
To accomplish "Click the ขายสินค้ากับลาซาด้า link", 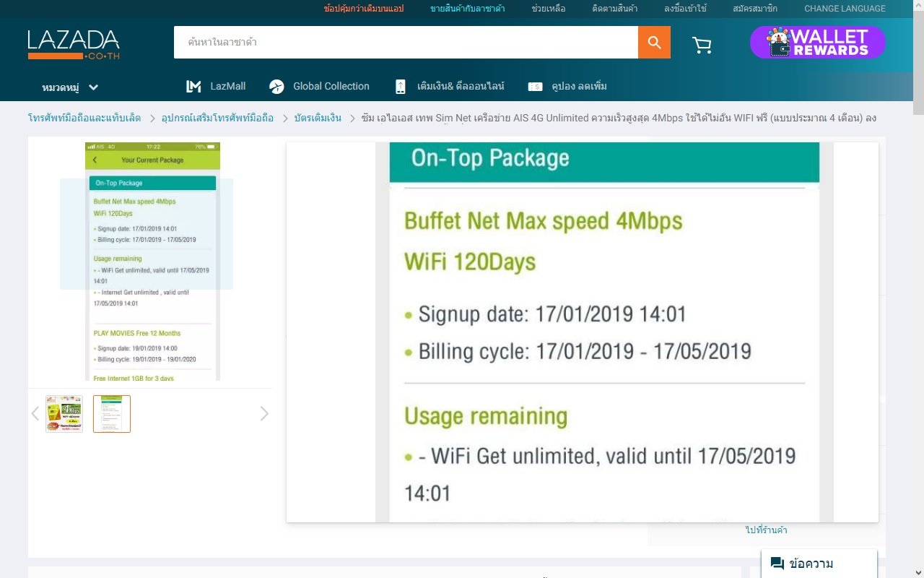I will (468, 9).
